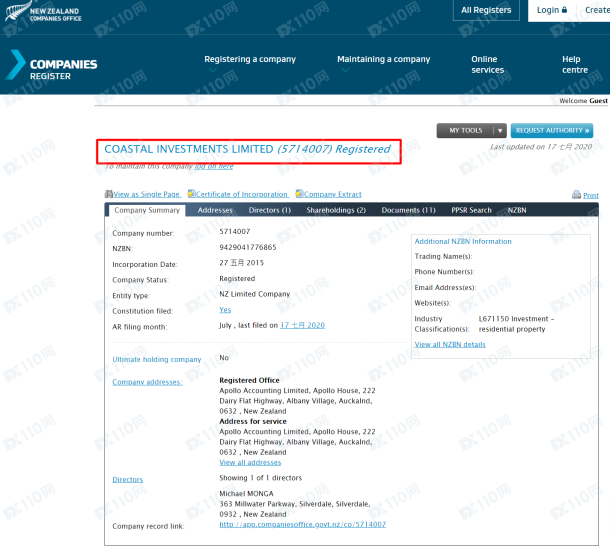The width and height of the screenshot is (610, 548).
Task: Click the Registered Office heading
Action: [249, 380]
